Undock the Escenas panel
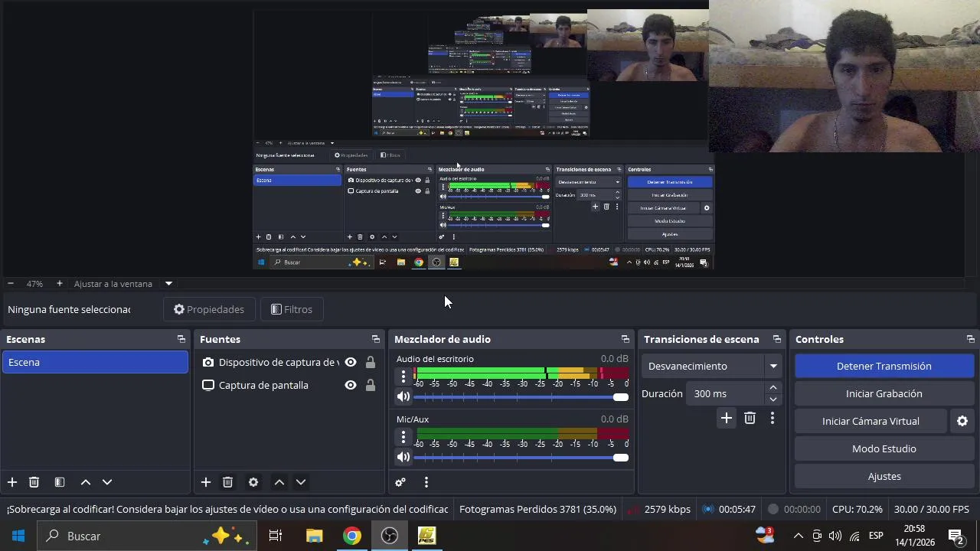 (x=181, y=339)
